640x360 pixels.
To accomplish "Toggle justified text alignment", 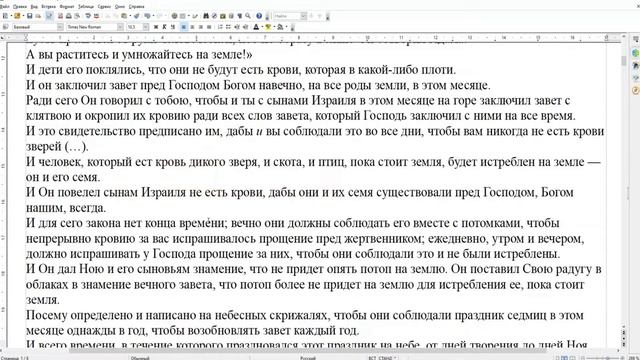I will point(209,27).
